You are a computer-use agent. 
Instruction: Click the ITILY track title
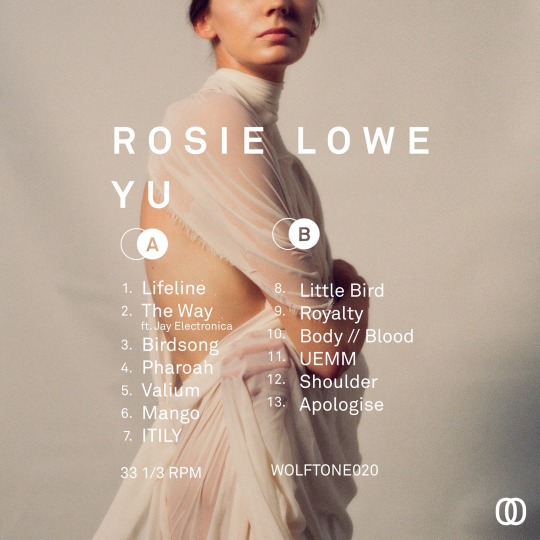[162, 436]
